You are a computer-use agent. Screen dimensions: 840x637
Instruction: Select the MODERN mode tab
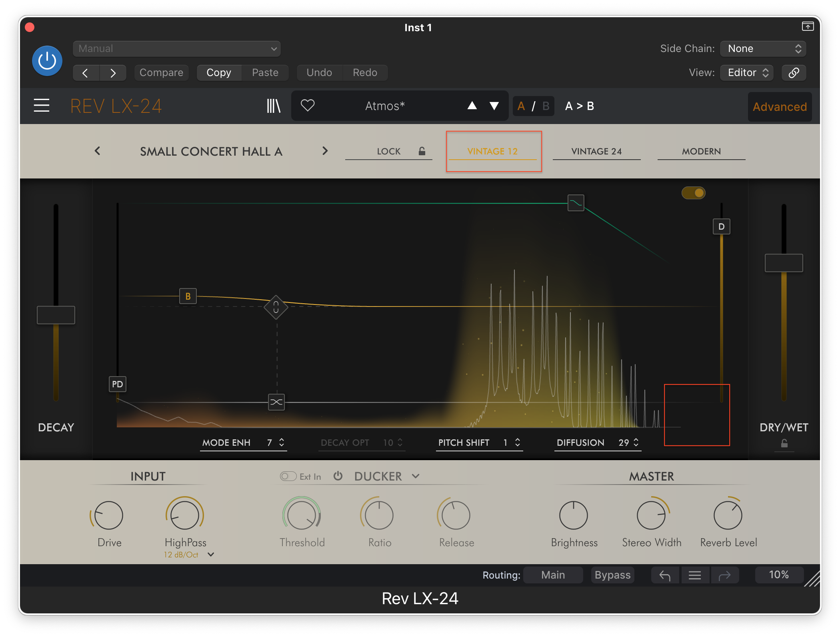pyautogui.click(x=702, y=151)
